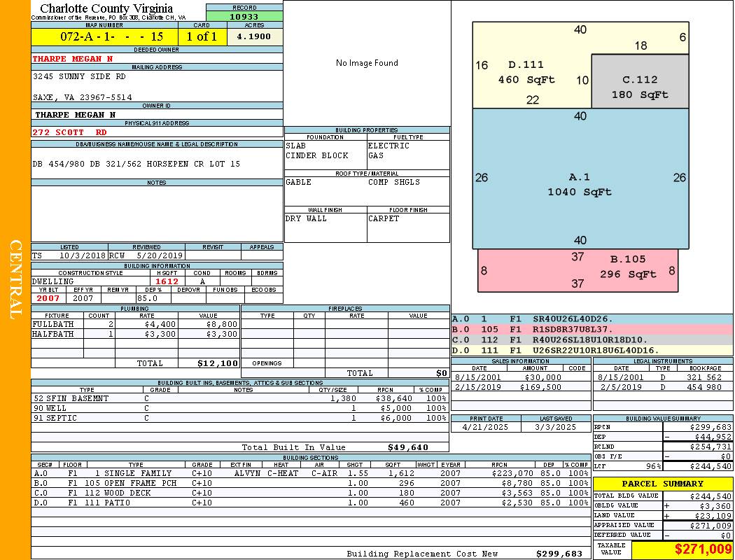Click the PARCEL SUMMARY header
Image resolution: width=735 pixels, height=560 pixels.
point(662,484)
